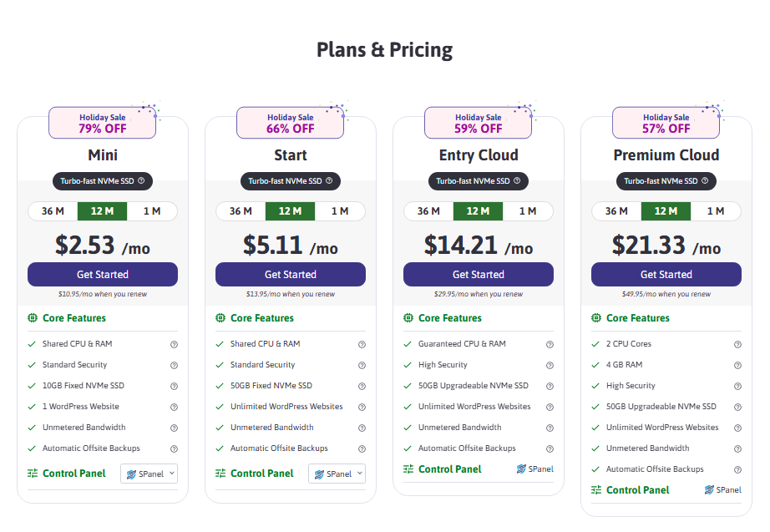Click the SPanel icon on Premium Cloud card
The height and width of the screenshot is (532, 770).
point(710,489)
